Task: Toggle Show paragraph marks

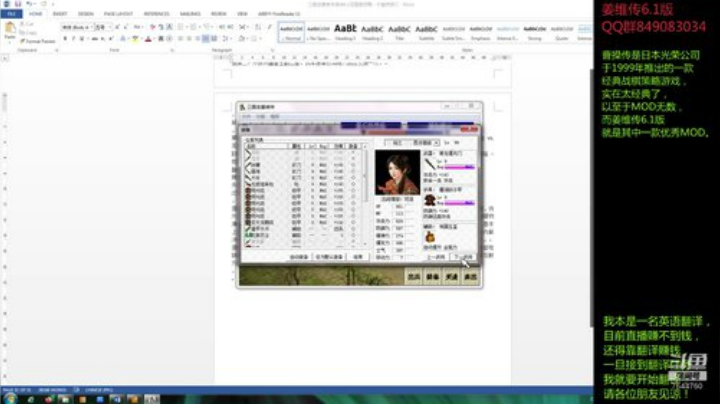Action: tap(269, 27)
